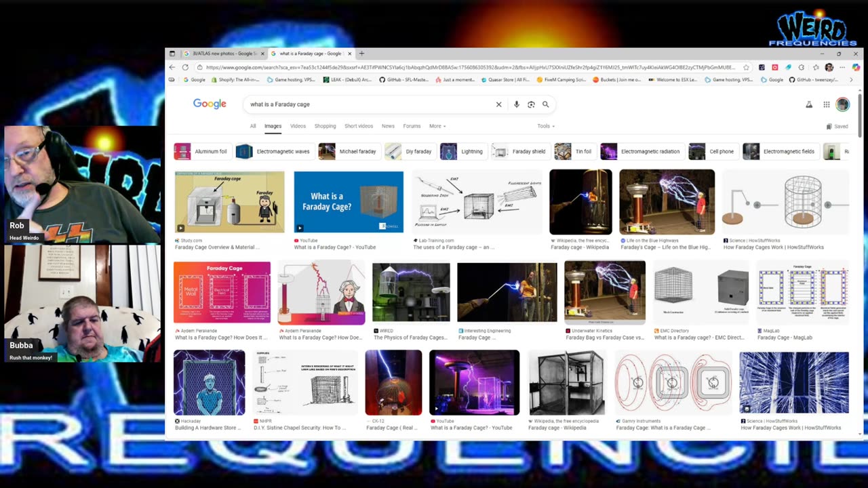
Task: Start voice search with the microphone icon
Action: (x=517, y=104)
